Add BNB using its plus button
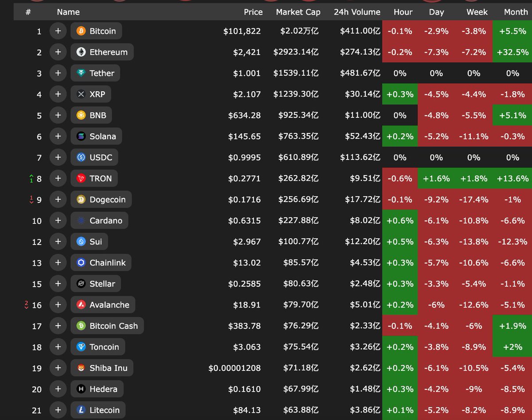This screenshot has height=420, width=532. coord(58,115)
